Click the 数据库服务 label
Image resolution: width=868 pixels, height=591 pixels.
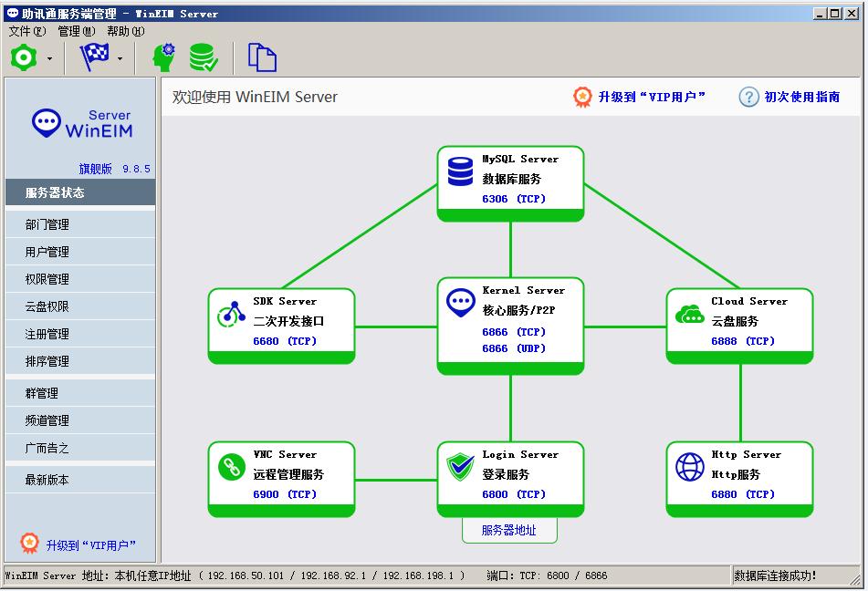point(511,180)
